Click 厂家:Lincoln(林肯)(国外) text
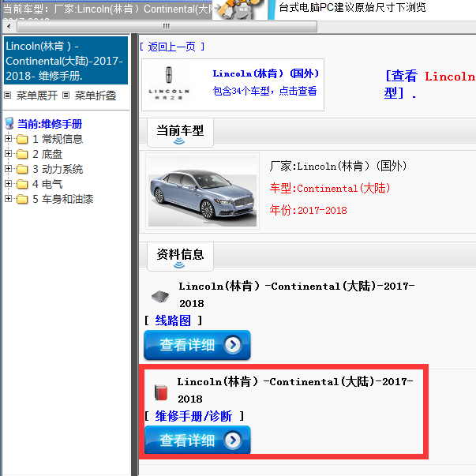The image size is (476, 476). [338, 166]
